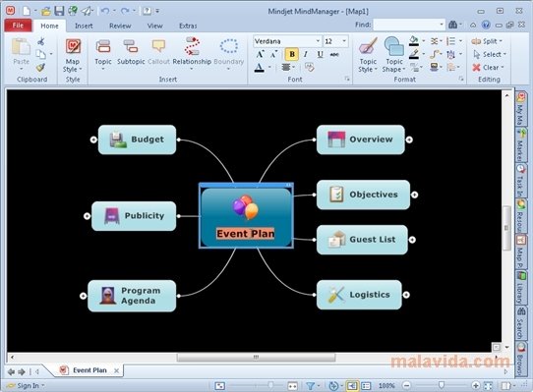Expand the Logistics topic plus button
Image resolution: width=533 pixels, height=392 pixels.
406,295
